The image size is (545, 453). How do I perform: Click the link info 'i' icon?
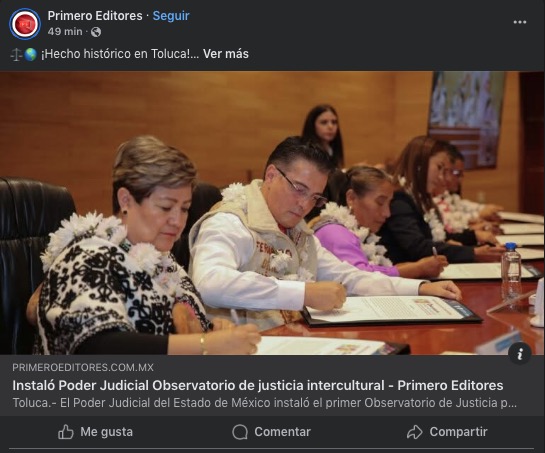pyautogui.click(x=520, y=354)
